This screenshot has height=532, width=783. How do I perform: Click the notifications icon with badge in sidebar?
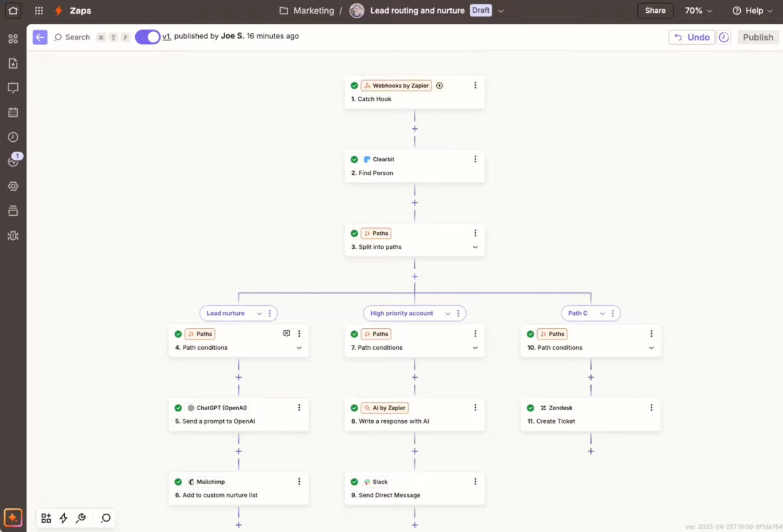click(13, 161)
